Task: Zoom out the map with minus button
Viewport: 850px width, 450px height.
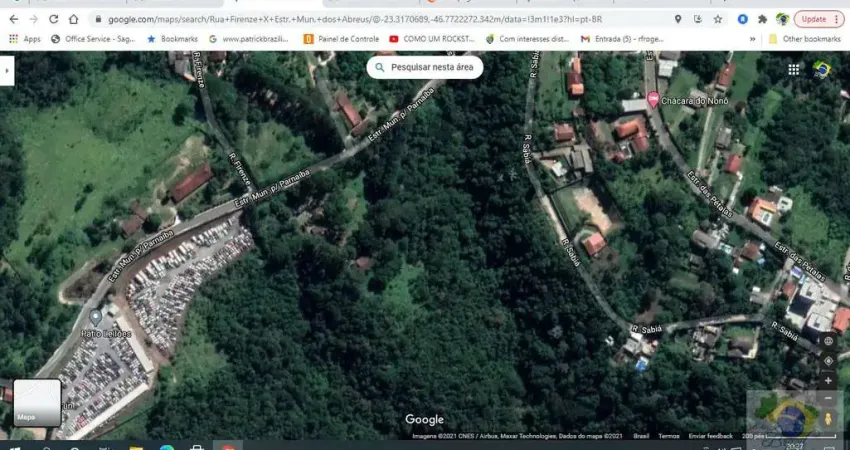Action: (x=828, y=399)
